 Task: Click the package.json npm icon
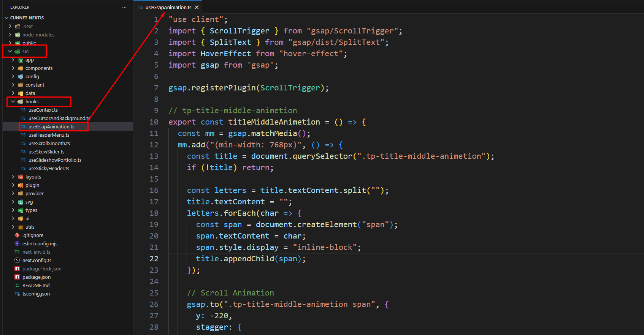click(x=17, y=277)
